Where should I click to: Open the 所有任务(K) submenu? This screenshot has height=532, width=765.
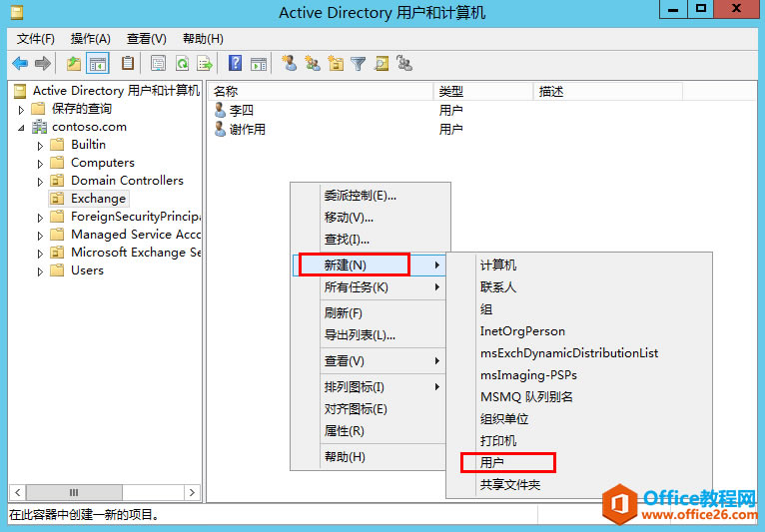pyautogui.click(x=371, y=286)
